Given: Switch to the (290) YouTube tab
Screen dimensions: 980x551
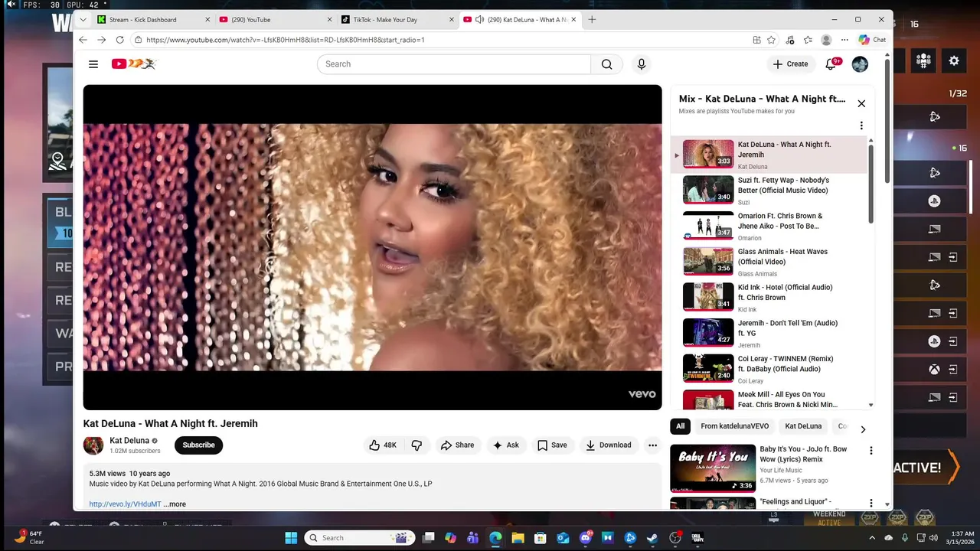Looking at the screenshot, I should click(275, 20).
